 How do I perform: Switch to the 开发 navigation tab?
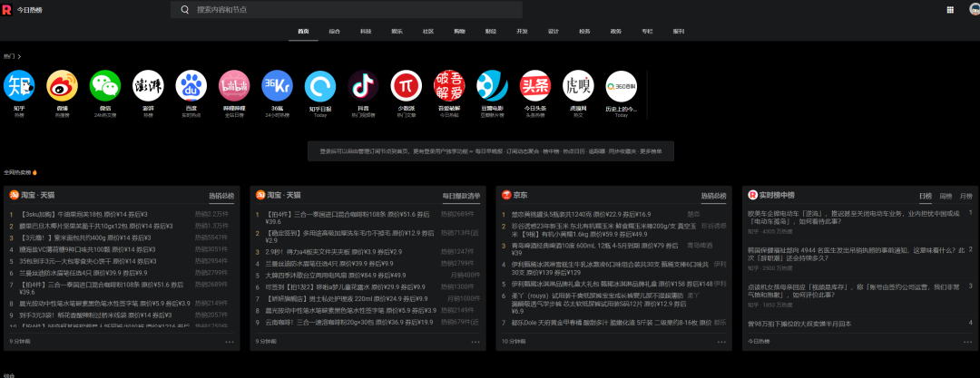click(522, 31)
